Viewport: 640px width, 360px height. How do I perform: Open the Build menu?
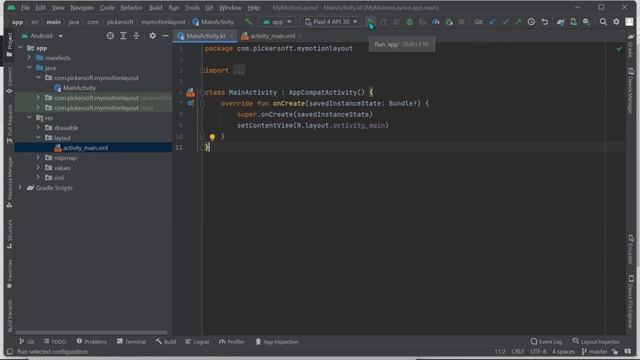[x=156, y=8]
